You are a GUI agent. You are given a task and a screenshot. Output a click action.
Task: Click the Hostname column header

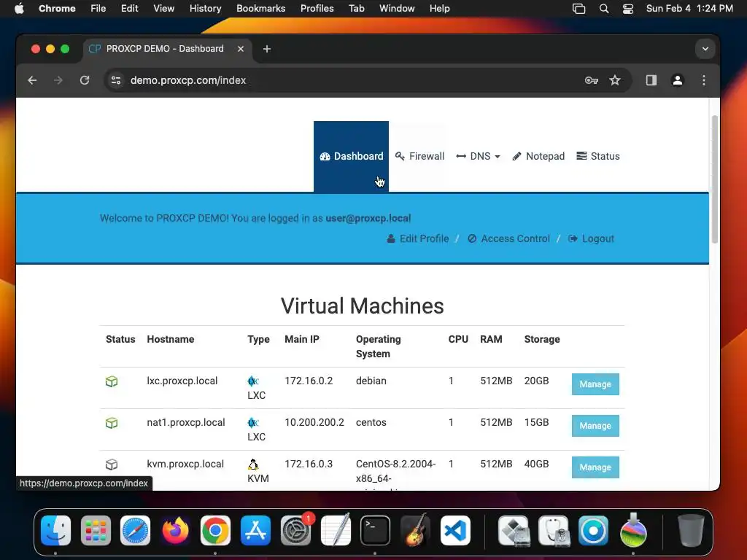point(171,339)
